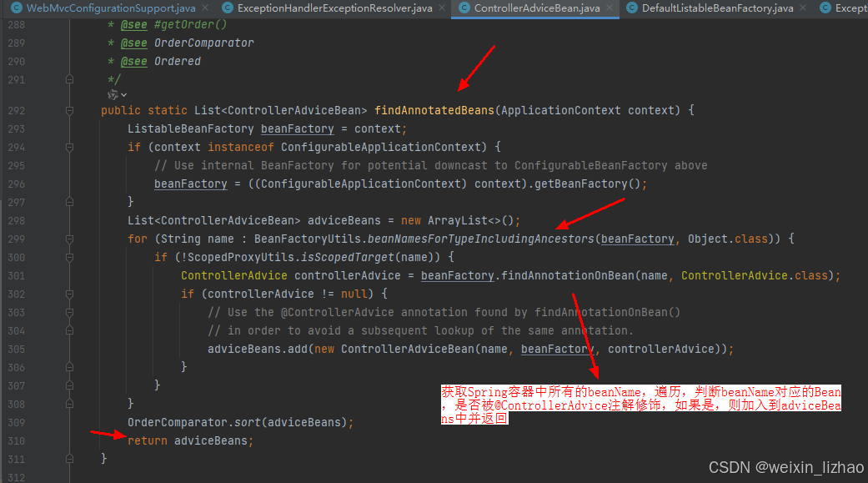Click OrderComparator.sort on line 309

pos(193,423)
